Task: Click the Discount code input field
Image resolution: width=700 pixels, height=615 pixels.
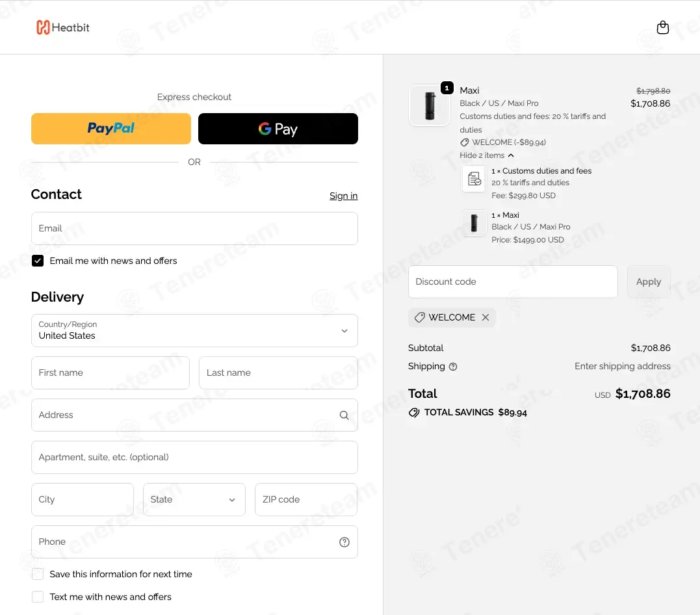Action: tap(513, 281)
